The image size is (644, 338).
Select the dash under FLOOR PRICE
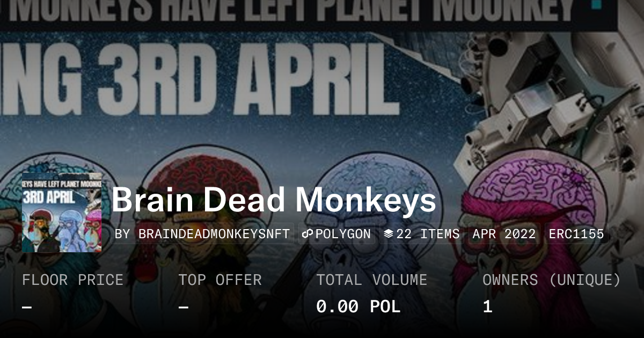(27, 307)
